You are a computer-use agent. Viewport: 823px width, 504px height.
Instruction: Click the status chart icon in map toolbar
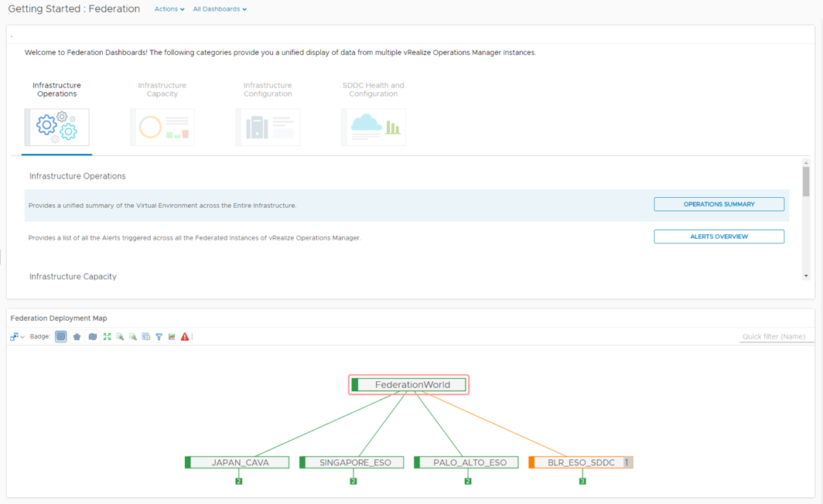(x=171, y=336)
